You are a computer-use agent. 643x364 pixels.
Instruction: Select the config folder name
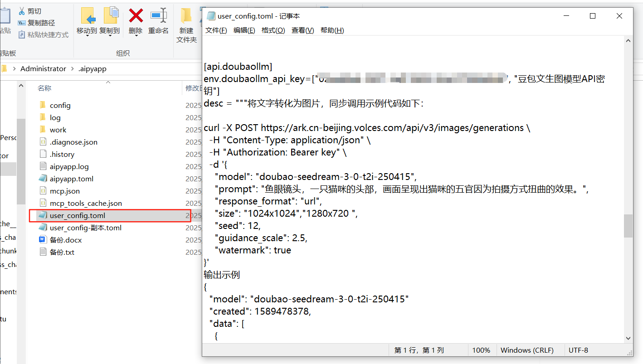click(60, 105)
